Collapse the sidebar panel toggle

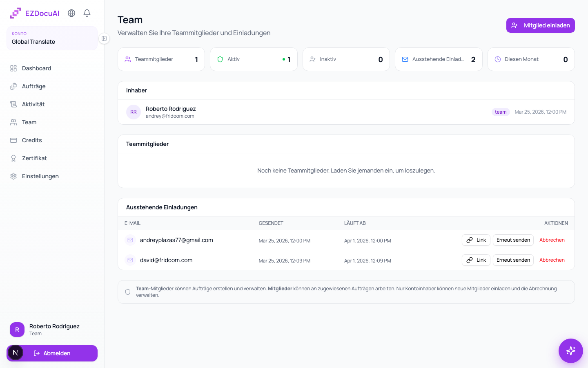pyautogui.click(x=104, y=38)
